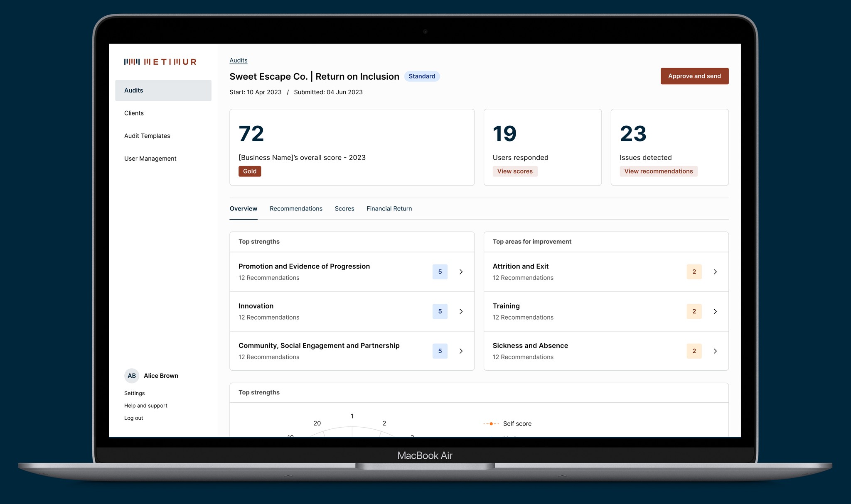Click the Log out link
Viewport: 851px width, 504px height.
133,418
